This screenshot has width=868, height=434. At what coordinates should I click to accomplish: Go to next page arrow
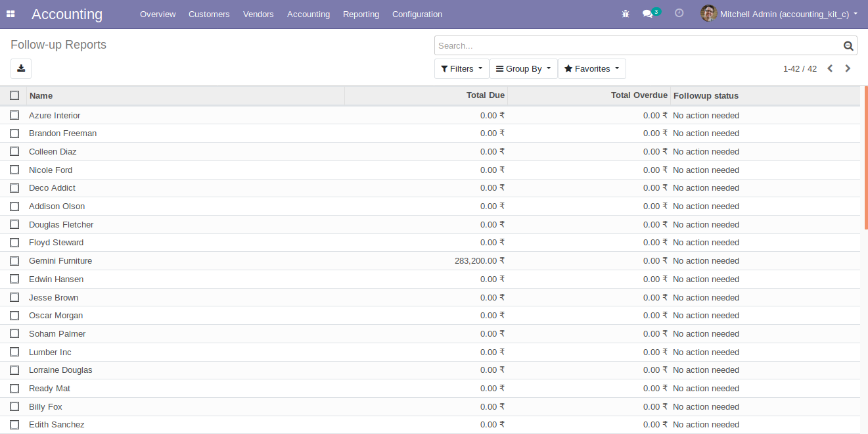point(848,68)
